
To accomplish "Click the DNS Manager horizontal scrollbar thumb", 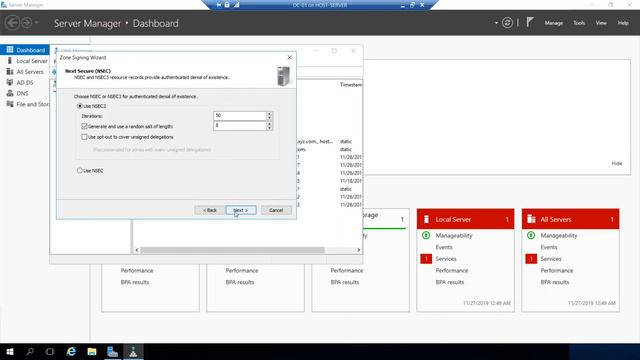I will [232, 250].
